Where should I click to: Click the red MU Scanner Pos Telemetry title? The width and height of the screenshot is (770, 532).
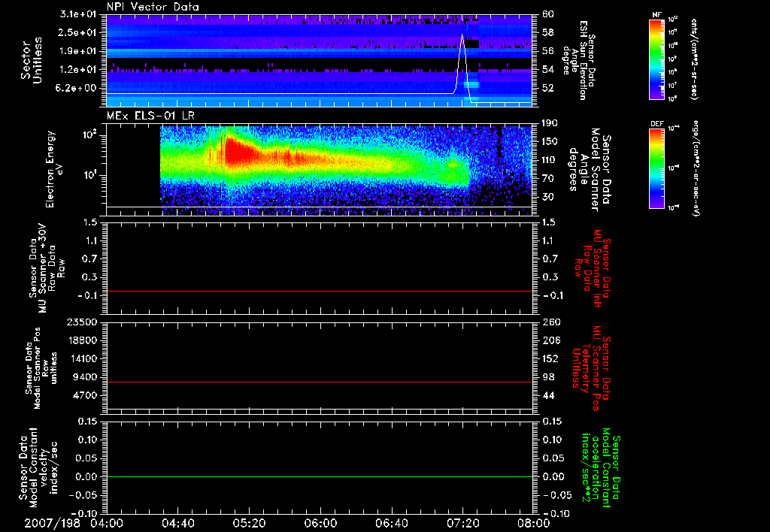(x=591, y=368)
